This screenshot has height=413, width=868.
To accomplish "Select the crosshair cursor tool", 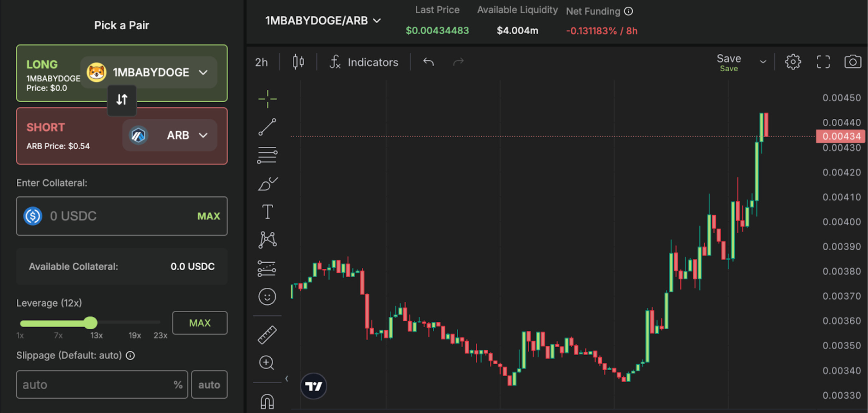I will (x=267, y=98).
